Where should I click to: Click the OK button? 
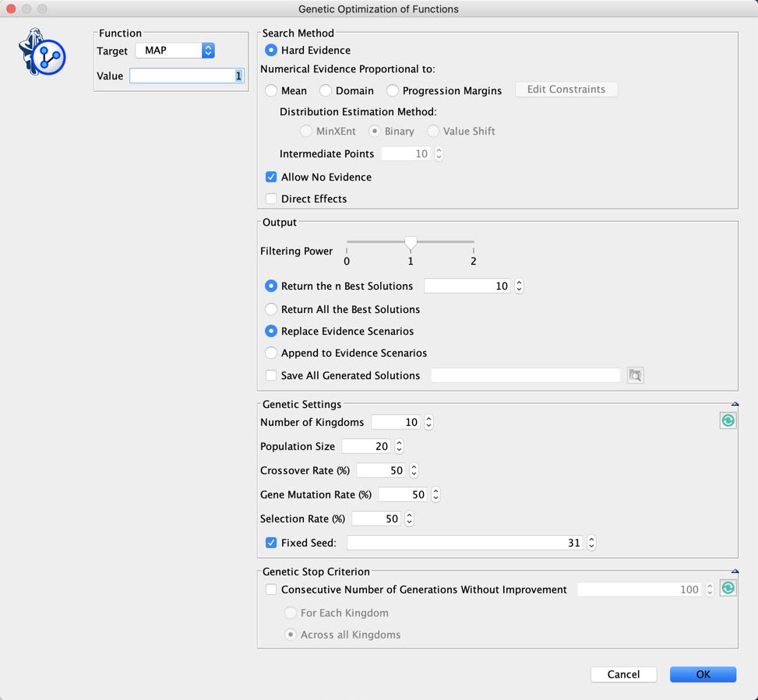[703, 674]
